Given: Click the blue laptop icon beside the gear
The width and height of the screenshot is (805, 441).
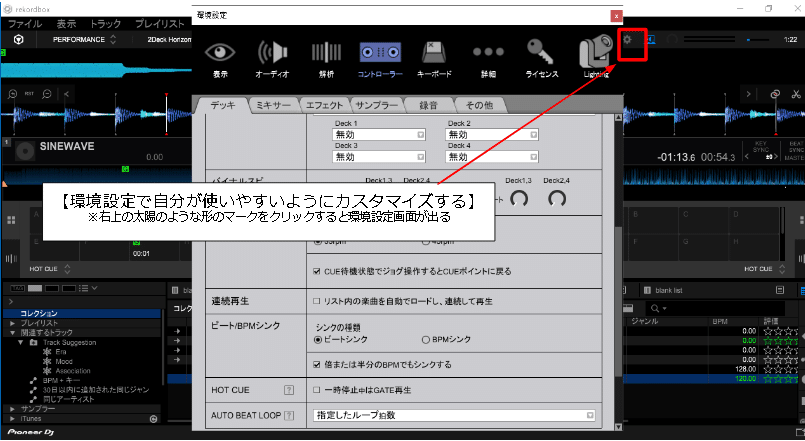Looking at the screenshot, I should click(x=650, y=40).
